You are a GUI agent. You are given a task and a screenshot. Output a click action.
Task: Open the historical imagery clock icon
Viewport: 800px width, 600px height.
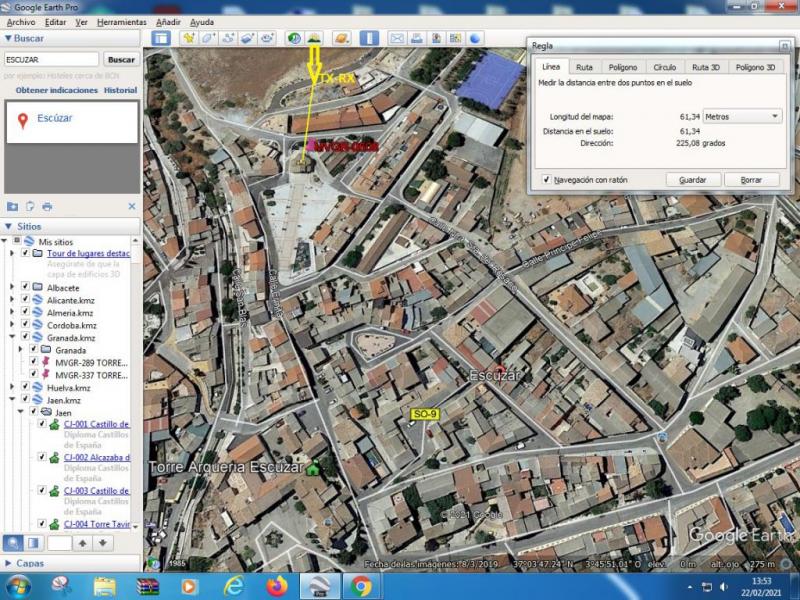tap(294, 38)
